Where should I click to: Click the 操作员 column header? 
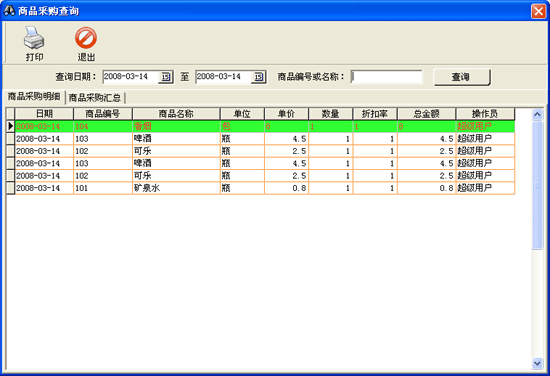485,114
